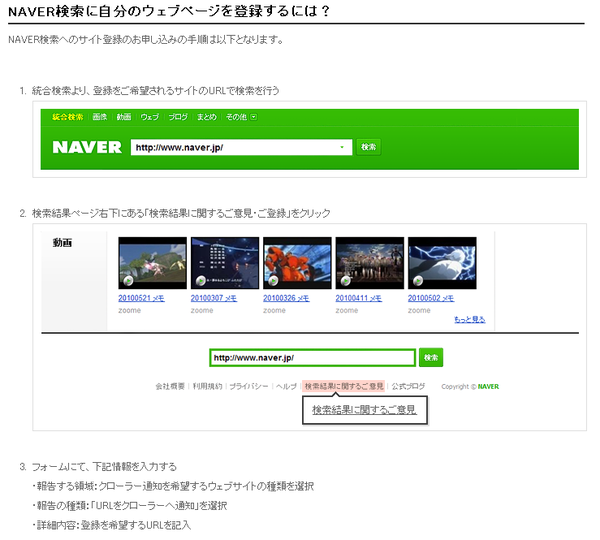
Task: Open the 公式ブログ footer link
Action: [408, 386]
